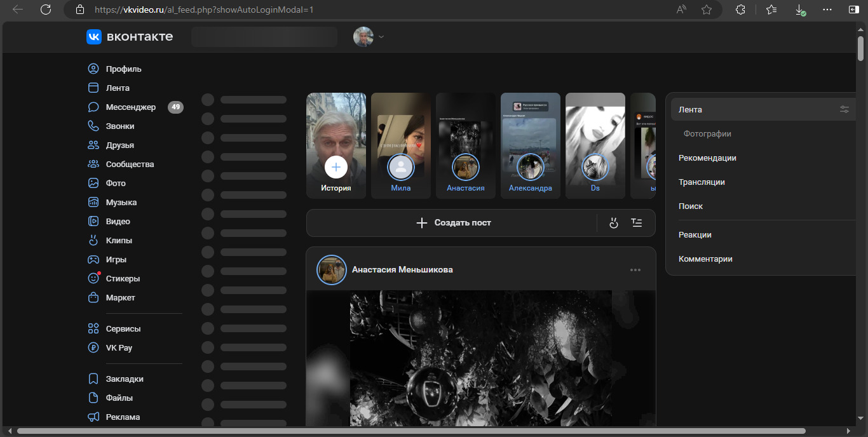The height and width of the screenshot is (437, 868).
Task: Click the Создать пост button
Action: 452,223
